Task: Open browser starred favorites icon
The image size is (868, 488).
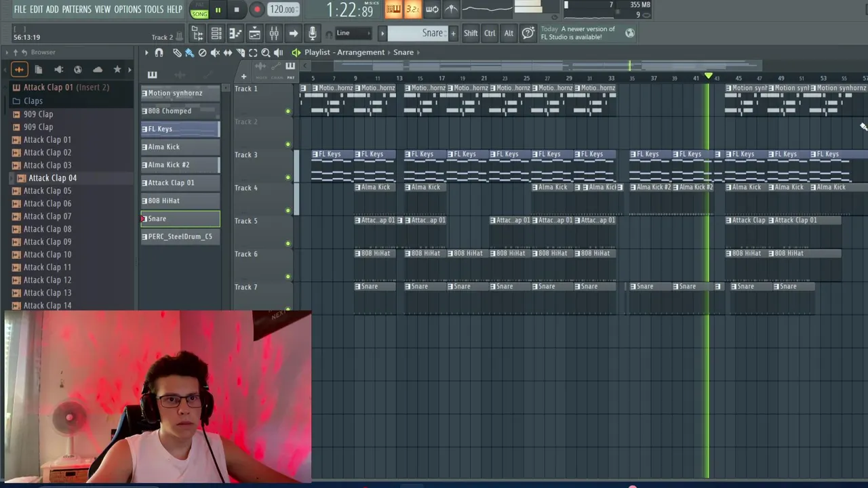Action: coord(117,69)
